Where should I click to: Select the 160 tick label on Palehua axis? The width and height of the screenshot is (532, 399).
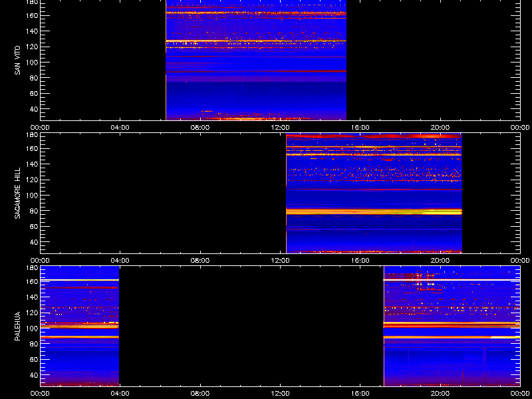[x=33, y=281]
